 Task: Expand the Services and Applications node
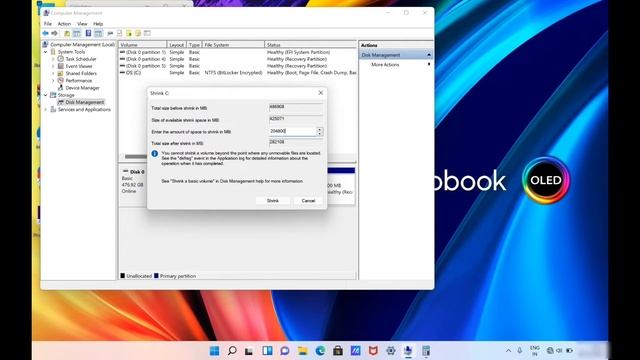46,109
